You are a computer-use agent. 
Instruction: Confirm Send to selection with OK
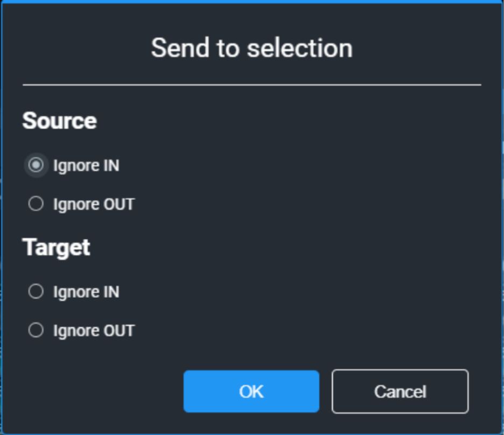click(x=251, y=391)
